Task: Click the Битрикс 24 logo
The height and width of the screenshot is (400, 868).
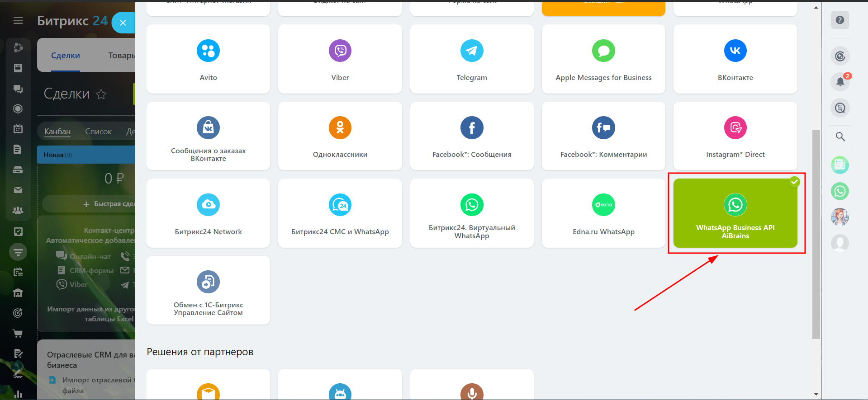Action: [x=72, y=21]
